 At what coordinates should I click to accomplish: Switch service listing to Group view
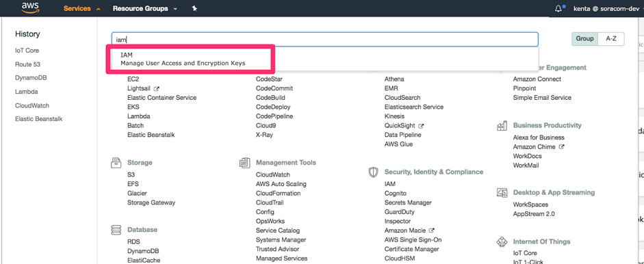pyautogui.click(x=584, y=38)
